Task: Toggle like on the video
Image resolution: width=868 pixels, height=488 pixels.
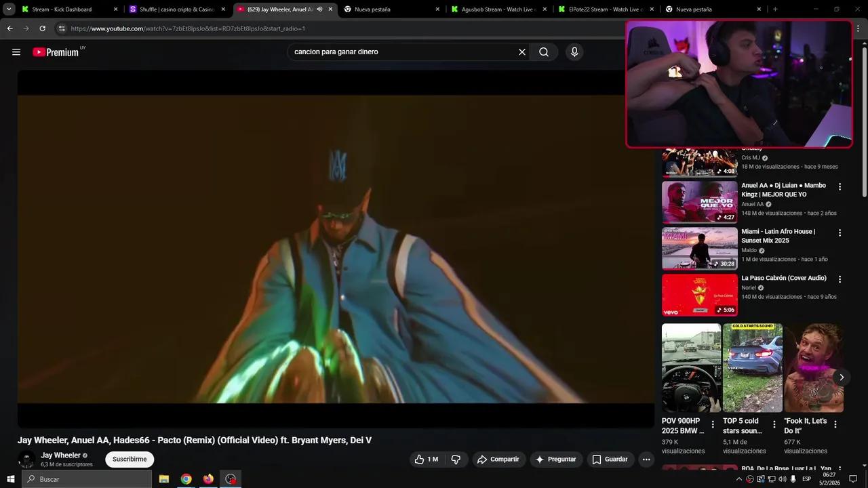Action: (x=420, y=459)
